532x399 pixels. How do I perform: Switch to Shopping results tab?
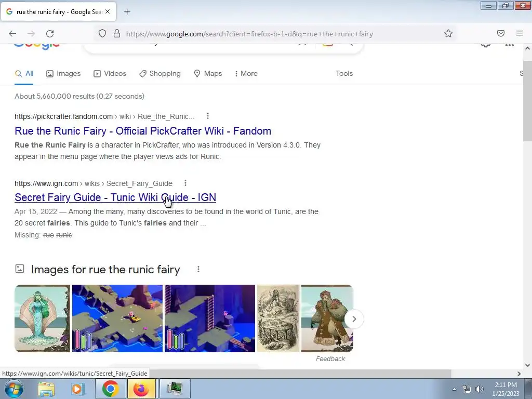click(x=160, y=74)
